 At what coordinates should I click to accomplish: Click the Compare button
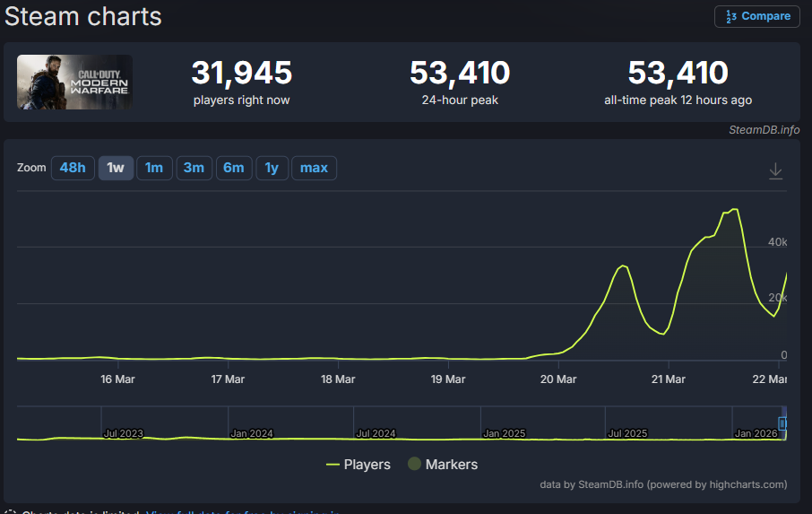pyautogui.click(x=757, y=16)
